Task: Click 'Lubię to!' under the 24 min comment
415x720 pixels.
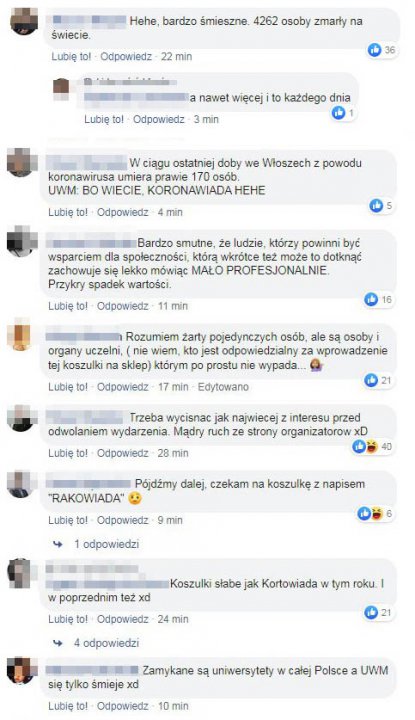Action: (x=68, y=619)
